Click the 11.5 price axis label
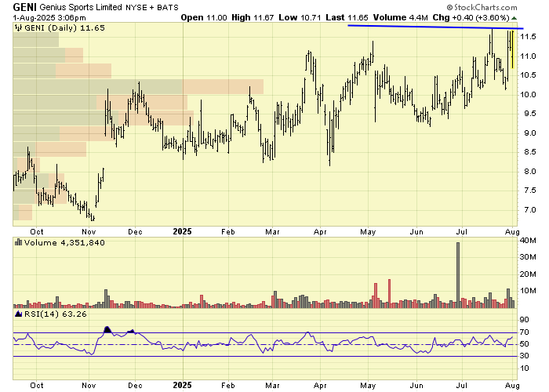Screen dimensions: 549x392 [528, 37]
